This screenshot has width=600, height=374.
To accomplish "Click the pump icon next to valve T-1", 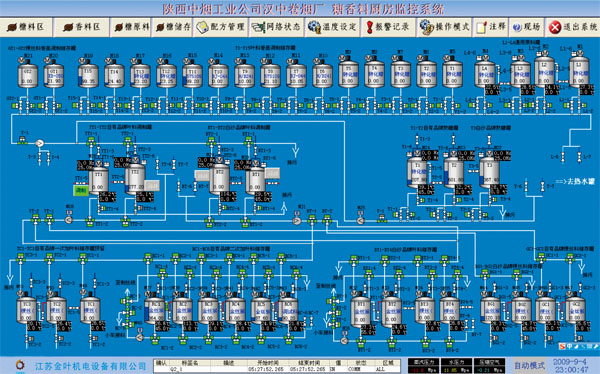I will coord(39,144).
